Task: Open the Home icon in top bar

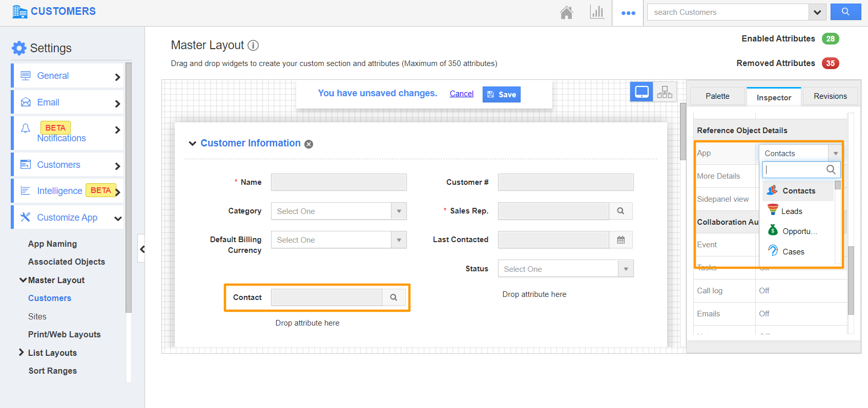Action: click(566, 12)
